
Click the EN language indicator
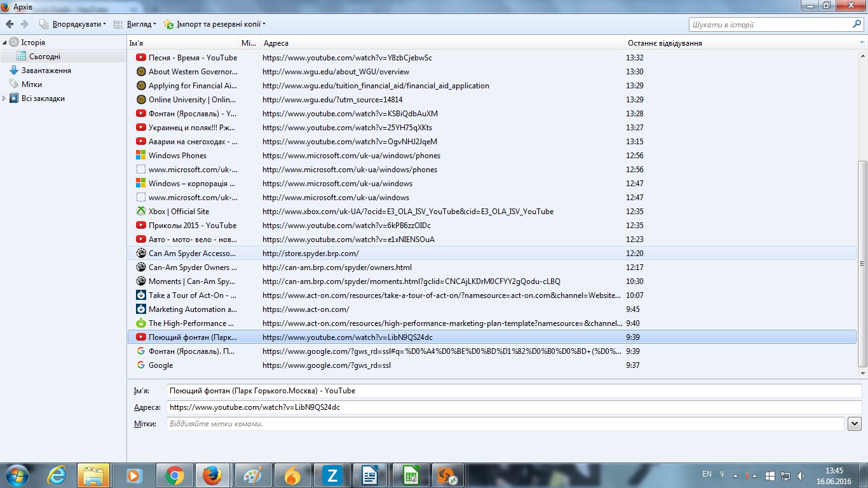707,474
